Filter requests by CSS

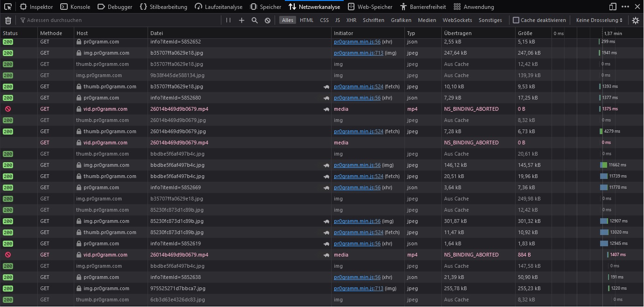pos(324,20)
